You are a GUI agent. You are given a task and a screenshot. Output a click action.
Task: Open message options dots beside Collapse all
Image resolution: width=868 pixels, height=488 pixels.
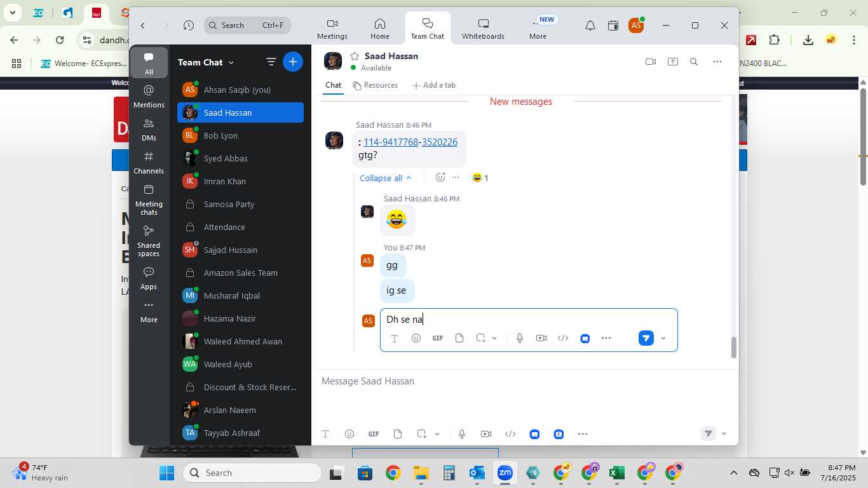pyautogui.click(x=456, y=177)
